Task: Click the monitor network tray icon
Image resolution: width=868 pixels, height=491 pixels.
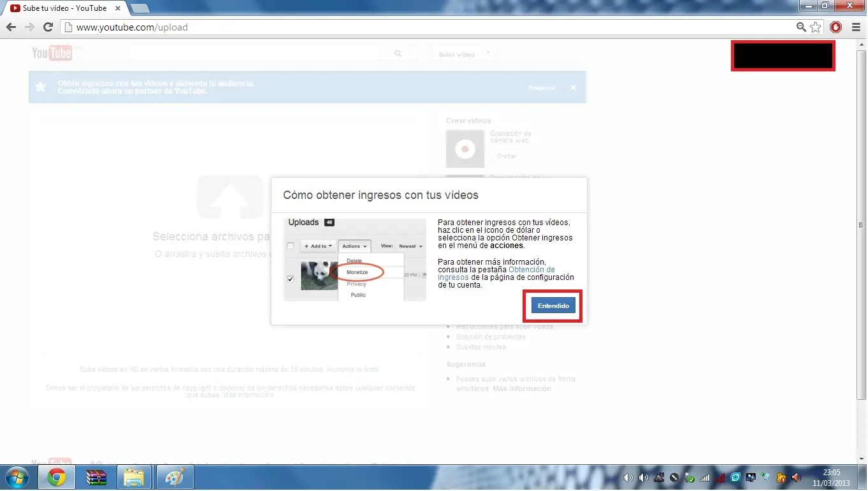Action: 751,478
